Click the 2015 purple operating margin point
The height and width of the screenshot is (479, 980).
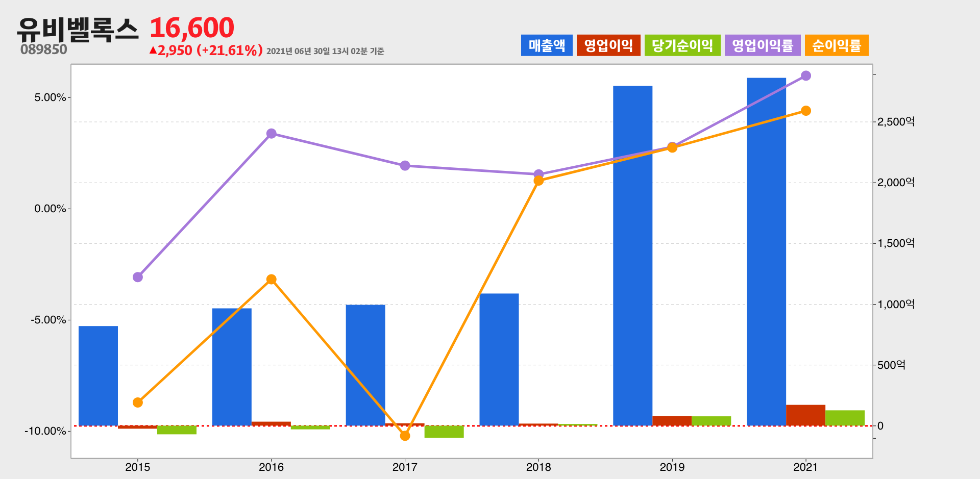pos(138,277)
